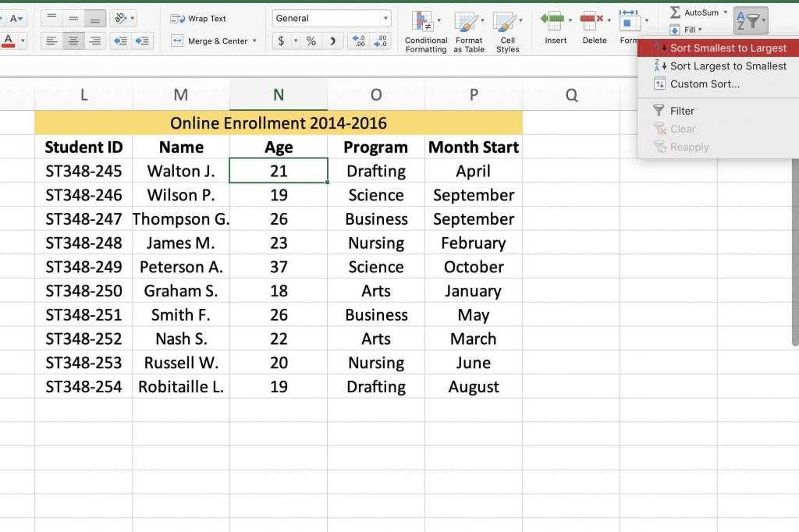The width and height of the screenshot is (799, 532).
Task: Toggle bottom vertical alignment
Action: pyautogui.click(x=95, y=19)
